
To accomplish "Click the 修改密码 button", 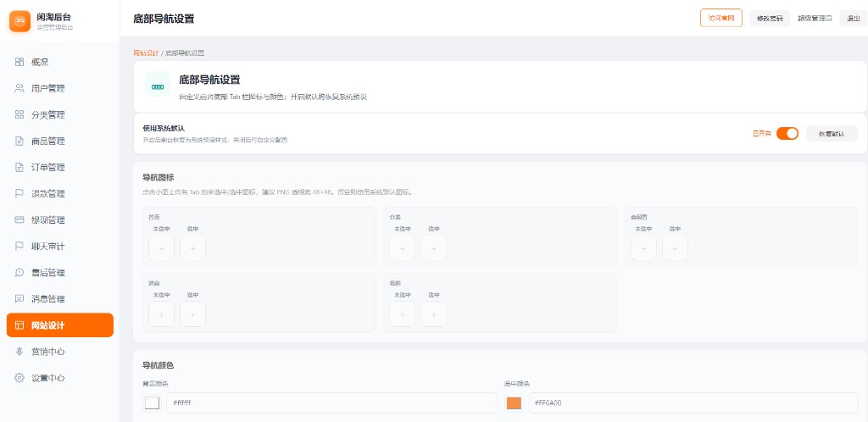I will click(x=770, y=19).
